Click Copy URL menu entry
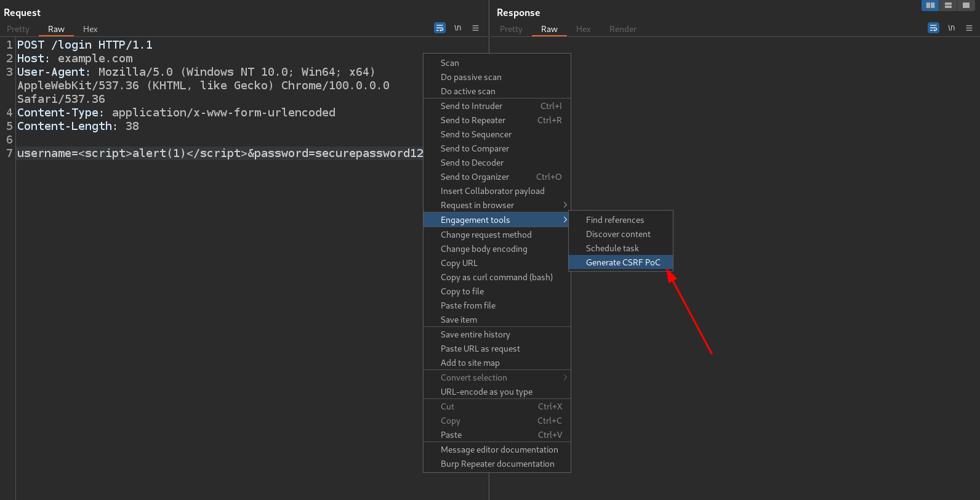 pyautogui.click(x=497, y=263)
